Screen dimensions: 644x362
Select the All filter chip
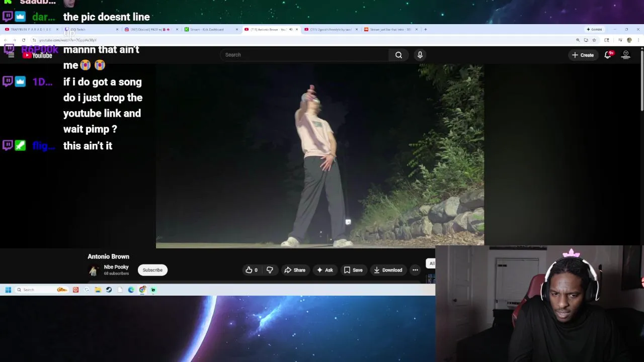(x=432, y=263)
